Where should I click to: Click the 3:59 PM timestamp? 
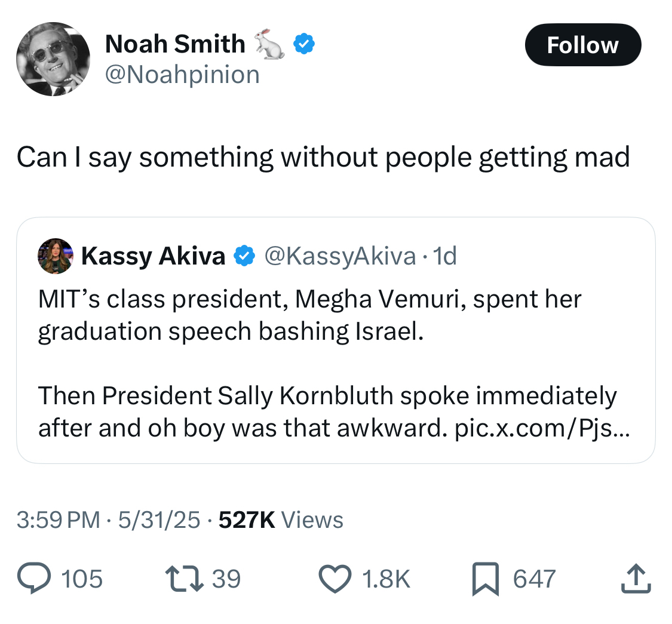(58, 520)
